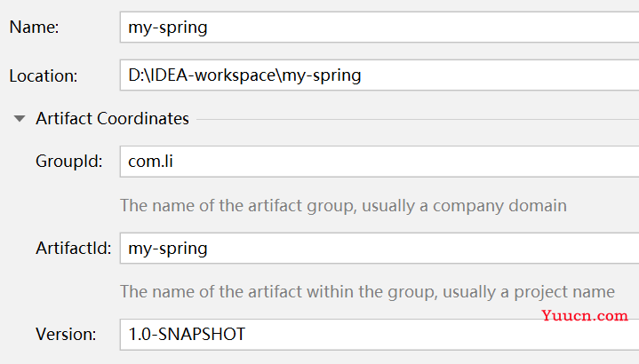This screenshot has width=639, height=364.
Task: Click the artifact group hint text
Action: click(343, 205)
